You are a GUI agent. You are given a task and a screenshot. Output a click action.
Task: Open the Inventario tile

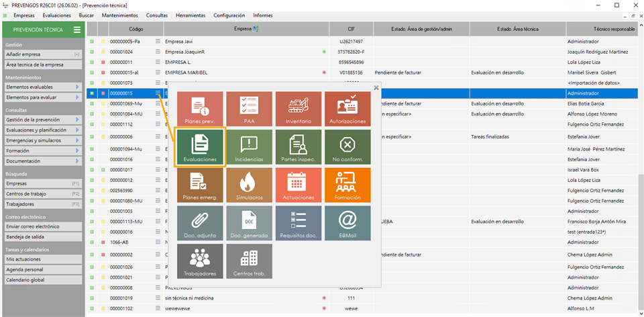(x=299, y=109)
